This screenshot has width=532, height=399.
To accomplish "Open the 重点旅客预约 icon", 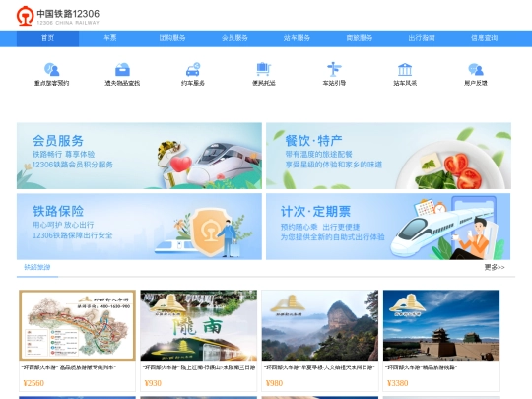I will click(52, 70).
